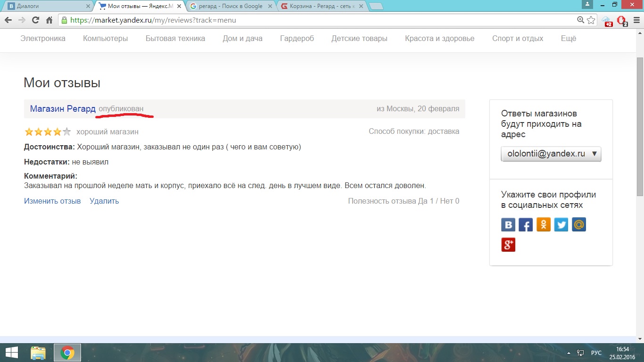Open the Компьютеры category
Screen dimensions: 644x362
click(106, 39)
